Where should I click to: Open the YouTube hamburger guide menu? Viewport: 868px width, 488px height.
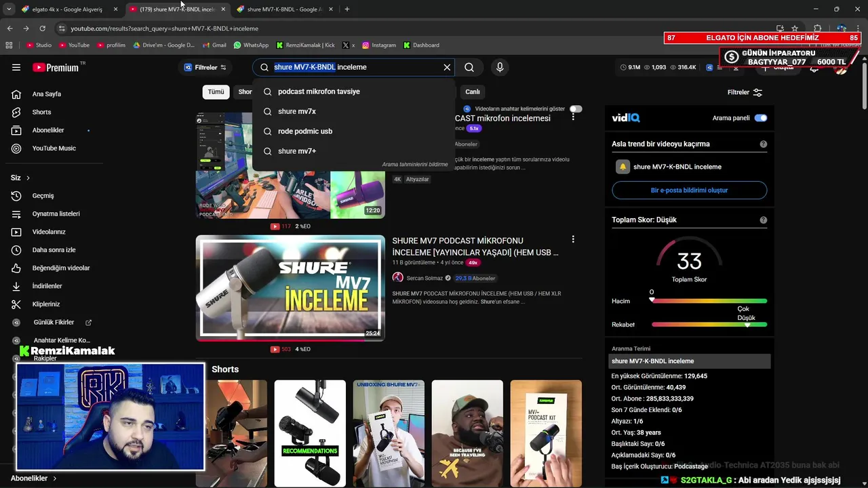click(x=16, y=67)
